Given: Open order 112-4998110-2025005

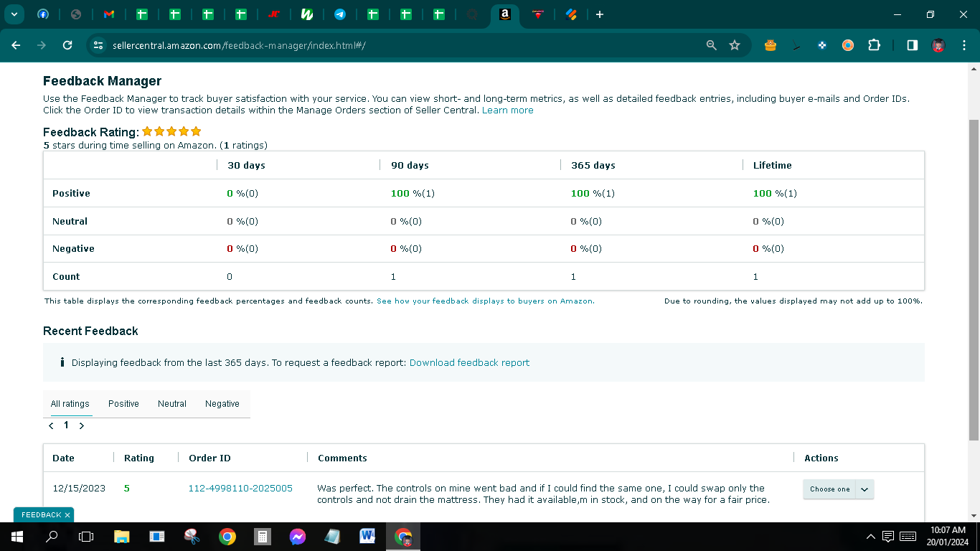Looking at the screenshot, I should tap(240, 489).
